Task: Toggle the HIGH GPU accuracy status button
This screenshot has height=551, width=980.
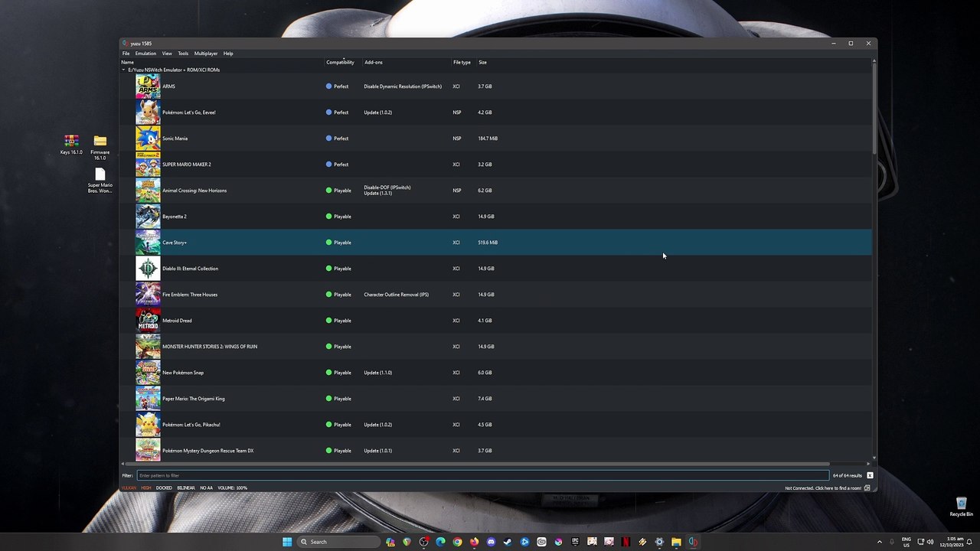Action: (x=146, y=487)
